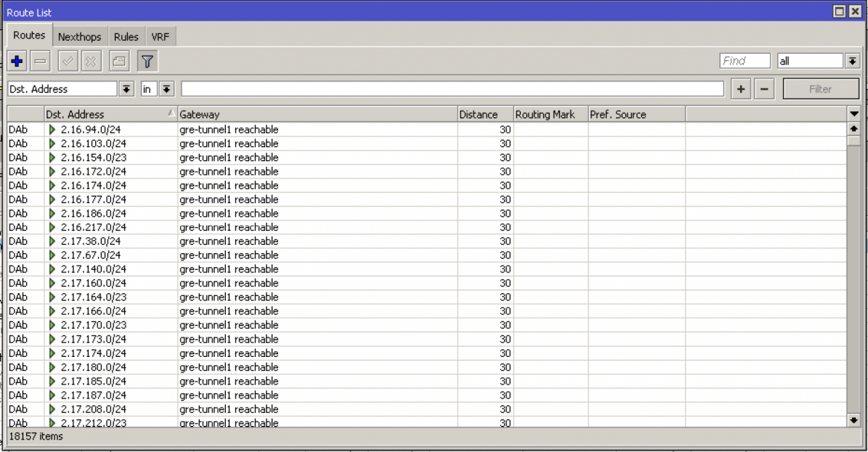Click the scrollbar down arrow in route list
The image size is (868, 452).
tap(853, 421)
